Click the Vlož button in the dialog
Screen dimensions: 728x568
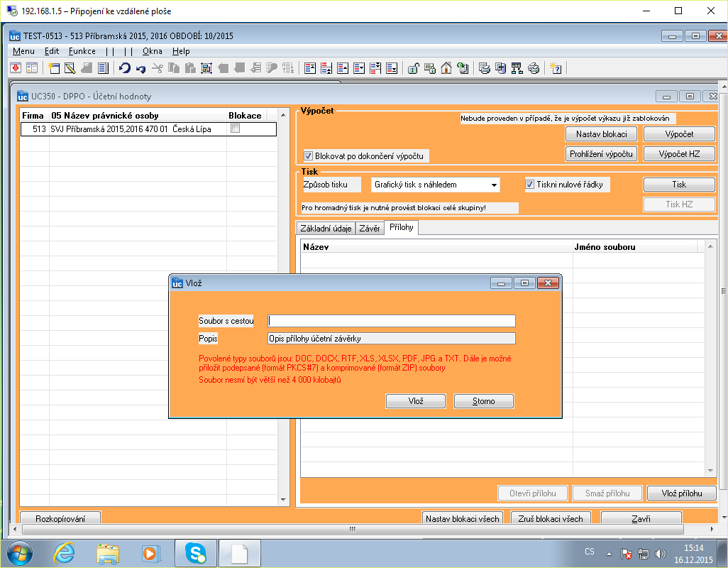(416, 401)
